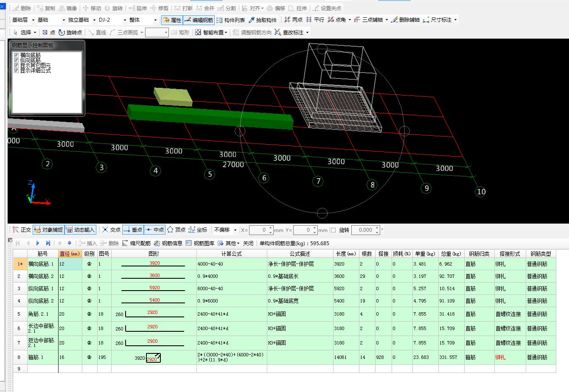Move rebar row down with blue arrow
Screen dimensions: 569x392
[x=70, y=243]
